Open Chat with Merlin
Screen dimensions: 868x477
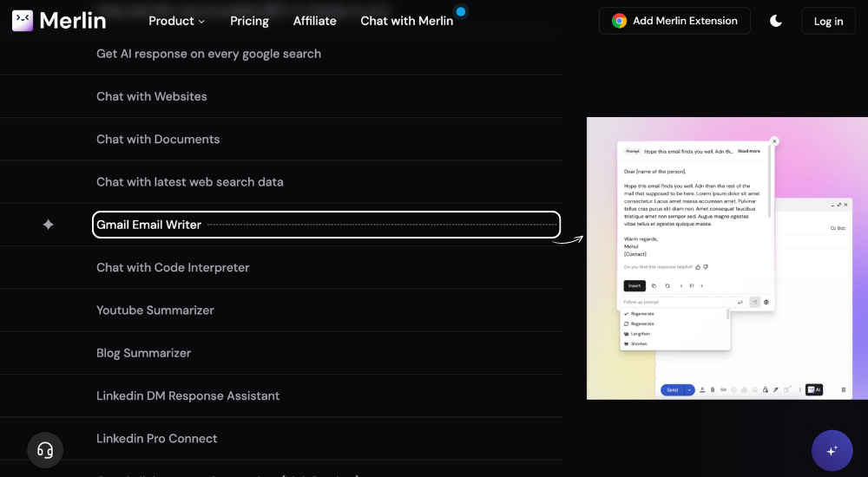pyautogui.click(x=407, y=21)
